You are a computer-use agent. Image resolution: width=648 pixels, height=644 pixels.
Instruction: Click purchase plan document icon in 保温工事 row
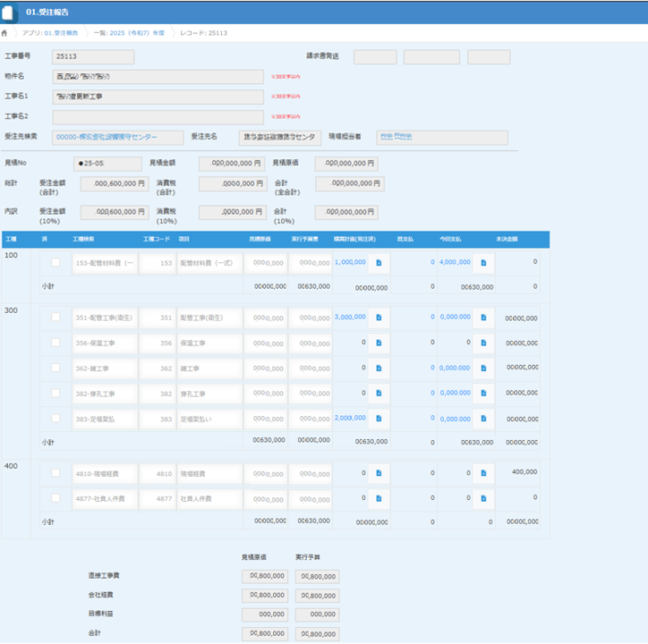coord(379,343)
